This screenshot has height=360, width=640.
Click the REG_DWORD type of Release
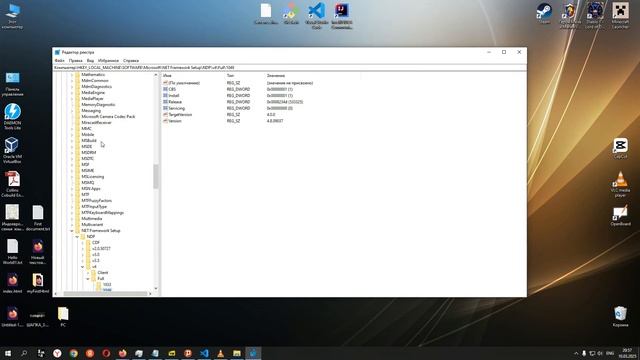pyautogui.click(x=238, y=102)
